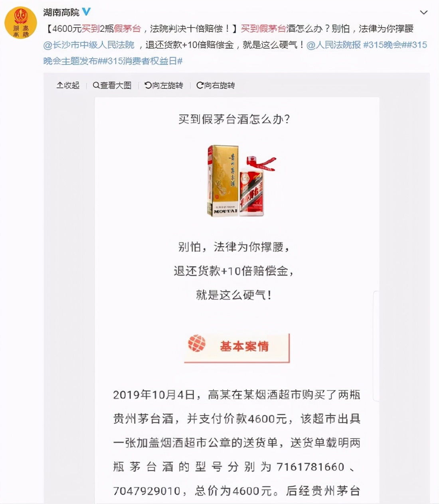Viewport: 439px width, 504px height.
Task: View large image with 查看大图
Action: [x=112, y=85]
